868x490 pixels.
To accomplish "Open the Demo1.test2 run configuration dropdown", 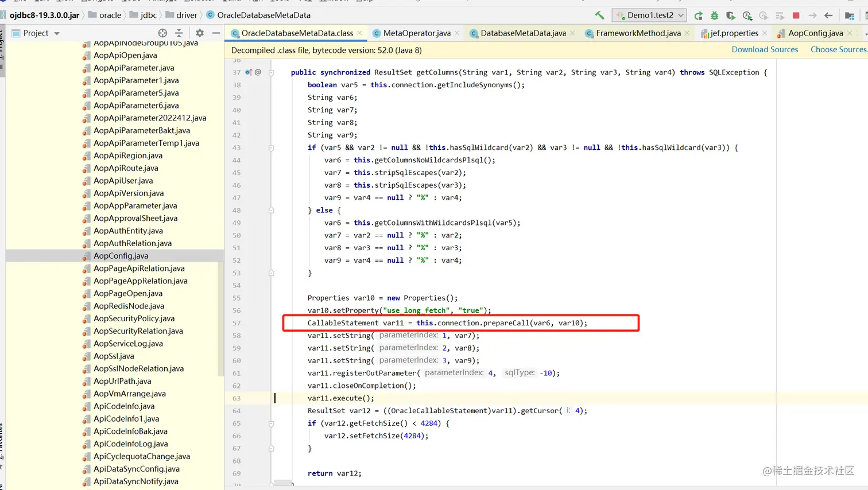I will pyautogui.click(x=649, y=15).
